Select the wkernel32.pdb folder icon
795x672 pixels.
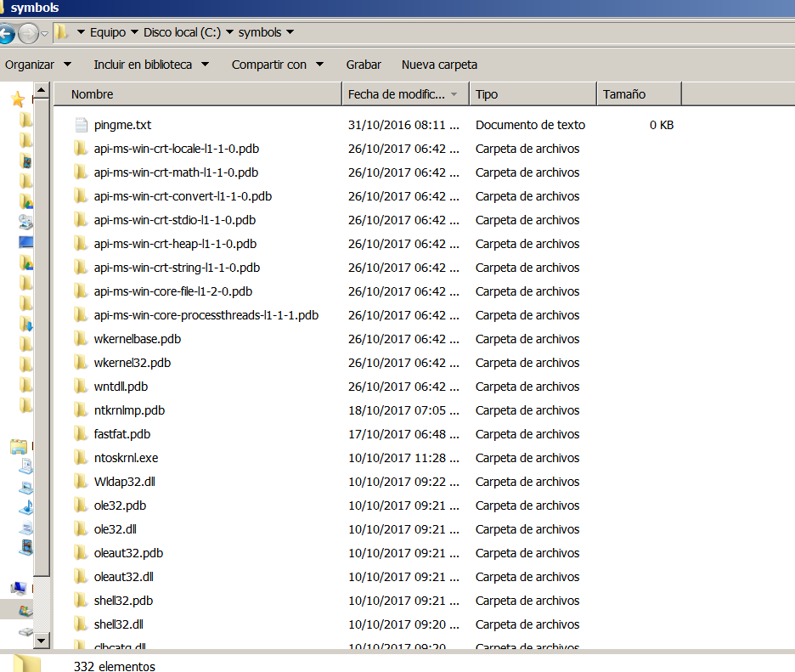81,363
